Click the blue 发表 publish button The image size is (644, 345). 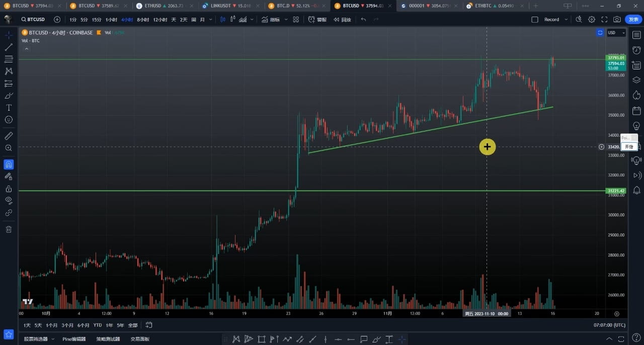(x=633, y=20)
